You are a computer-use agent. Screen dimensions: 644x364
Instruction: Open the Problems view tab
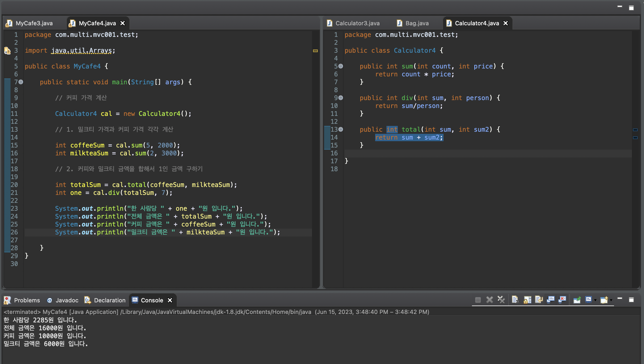coord(27,300)
